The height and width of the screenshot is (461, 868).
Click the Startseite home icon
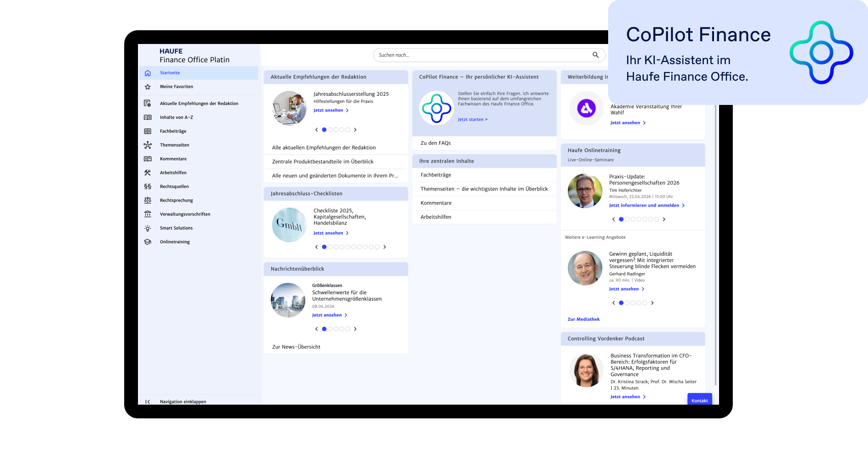pos(148,73)
